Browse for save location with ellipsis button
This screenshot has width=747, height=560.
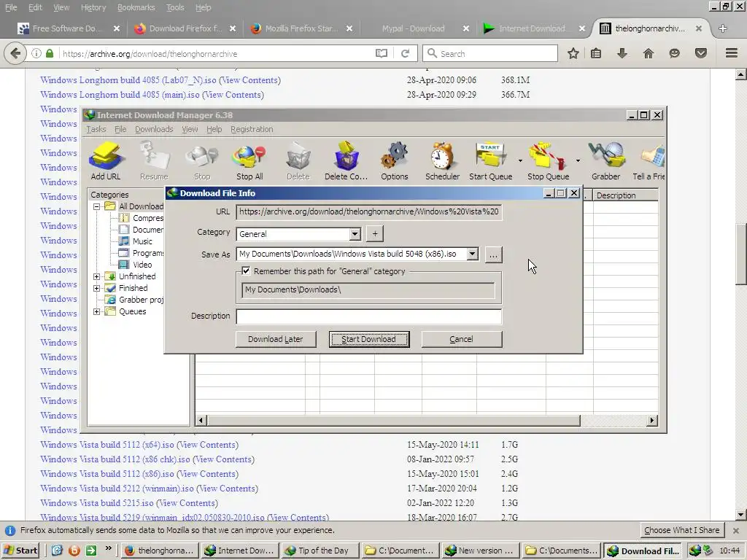point(493,254)
